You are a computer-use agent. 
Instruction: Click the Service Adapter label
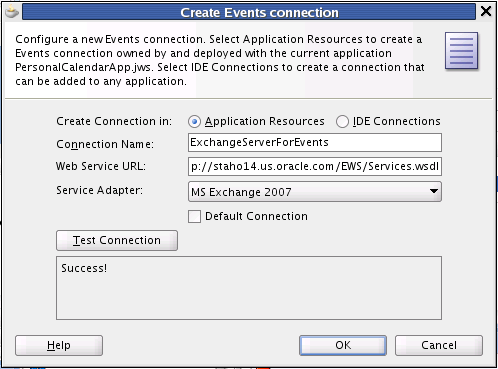coord(99,190)
